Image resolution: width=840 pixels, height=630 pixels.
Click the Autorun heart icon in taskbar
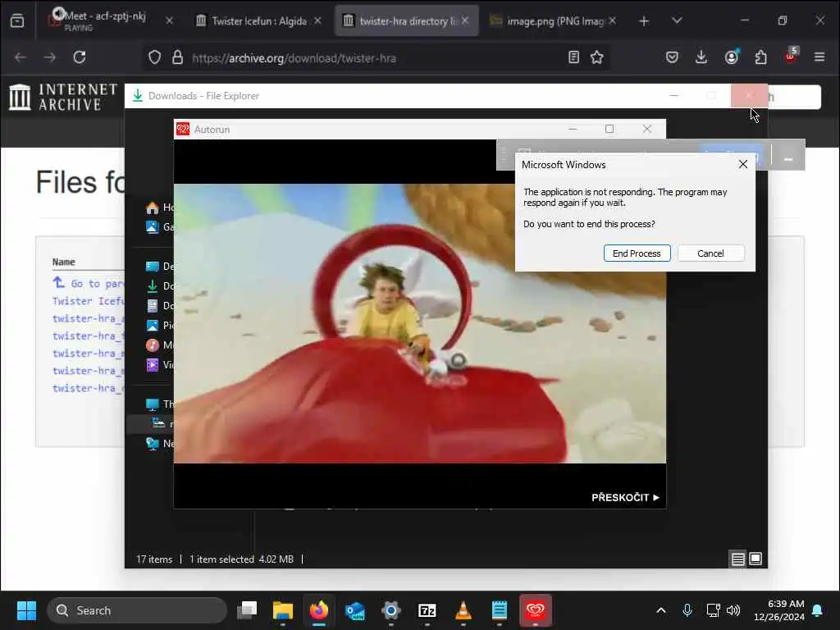(535, 610)
